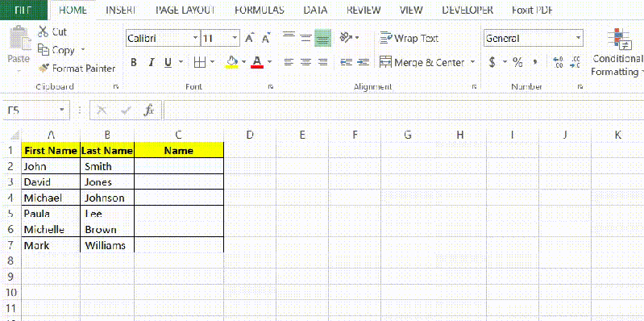Toggle Italic formatting

152,62
